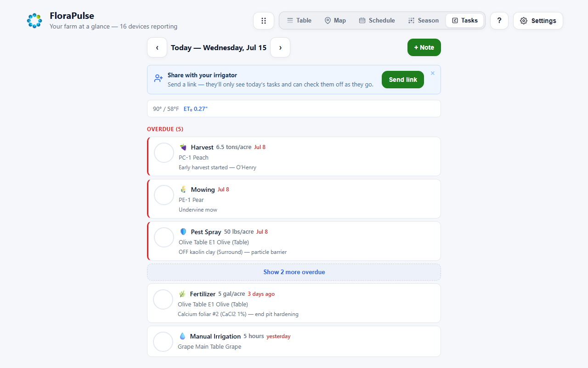
Task: Open the Schedule view
Action: (377, 21)
